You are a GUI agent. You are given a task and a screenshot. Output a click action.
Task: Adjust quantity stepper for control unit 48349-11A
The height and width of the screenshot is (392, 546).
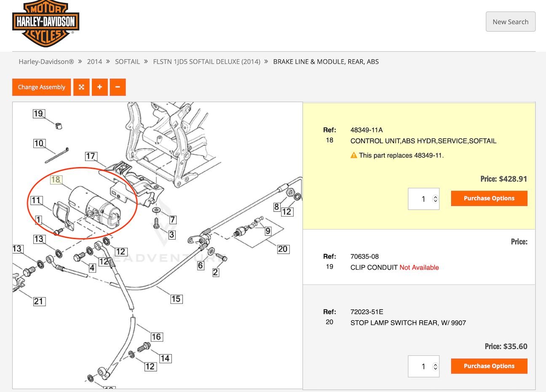(435, 199)
